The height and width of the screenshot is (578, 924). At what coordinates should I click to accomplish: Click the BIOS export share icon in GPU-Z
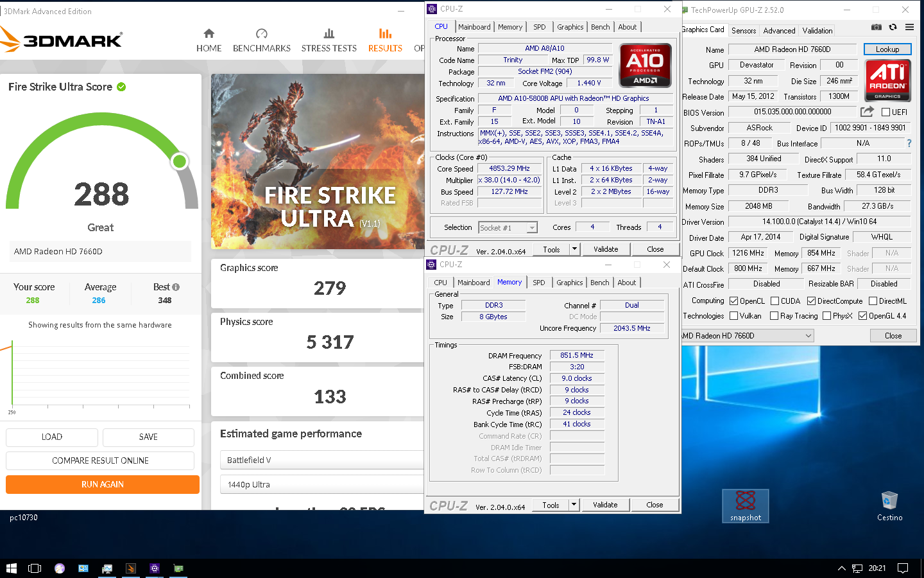click(867, 111)
